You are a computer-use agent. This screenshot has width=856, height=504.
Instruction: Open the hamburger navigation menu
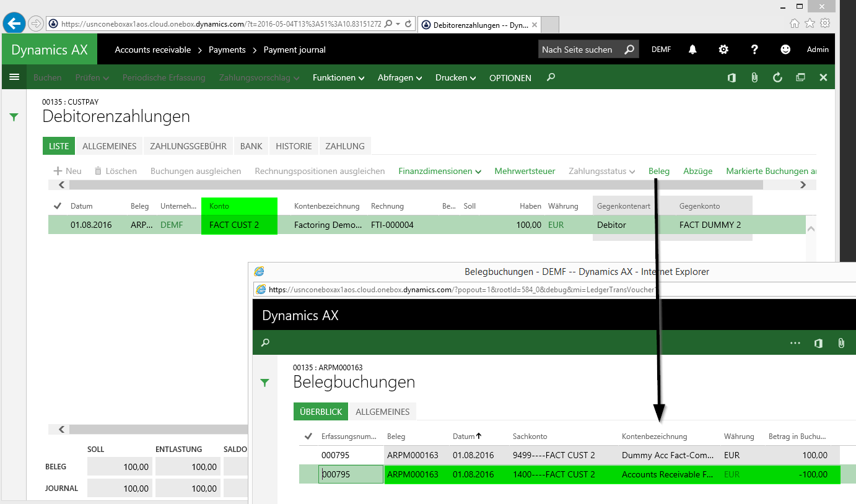14,77
